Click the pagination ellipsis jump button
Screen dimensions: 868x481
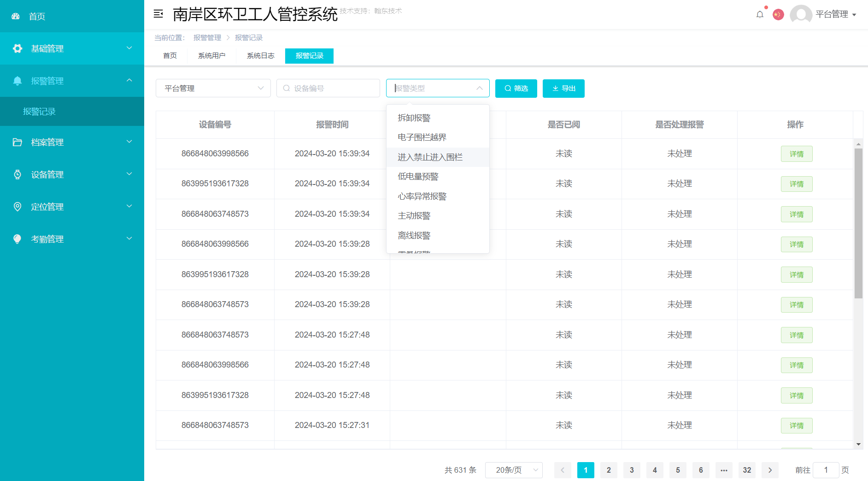coord(724,470)
